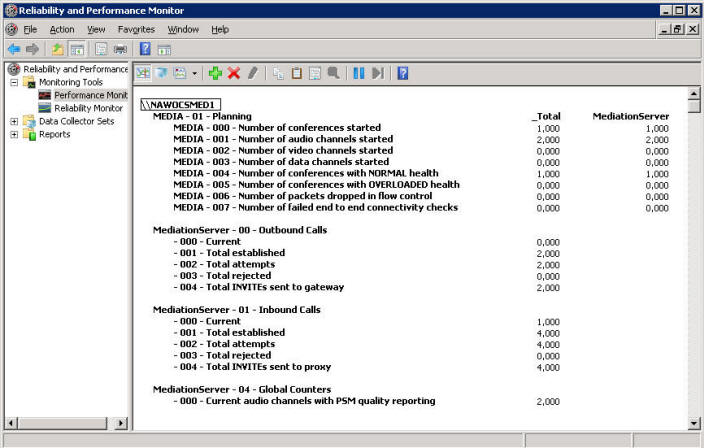
Task: Click MediationServer - 04 - Global Counters heading
Action: point(242,389)
